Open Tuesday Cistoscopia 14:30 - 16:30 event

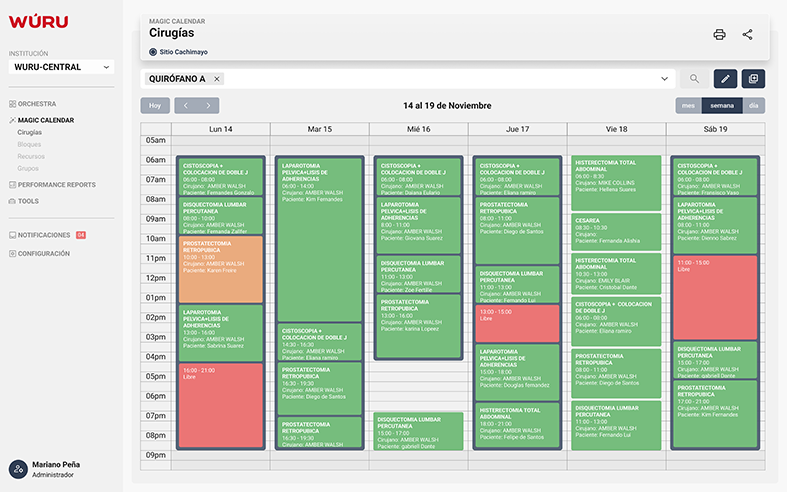pos(320,342)
